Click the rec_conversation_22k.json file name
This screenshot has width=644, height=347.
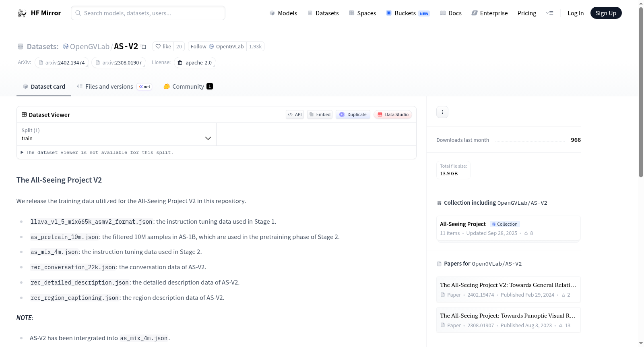tap(73, 267)
